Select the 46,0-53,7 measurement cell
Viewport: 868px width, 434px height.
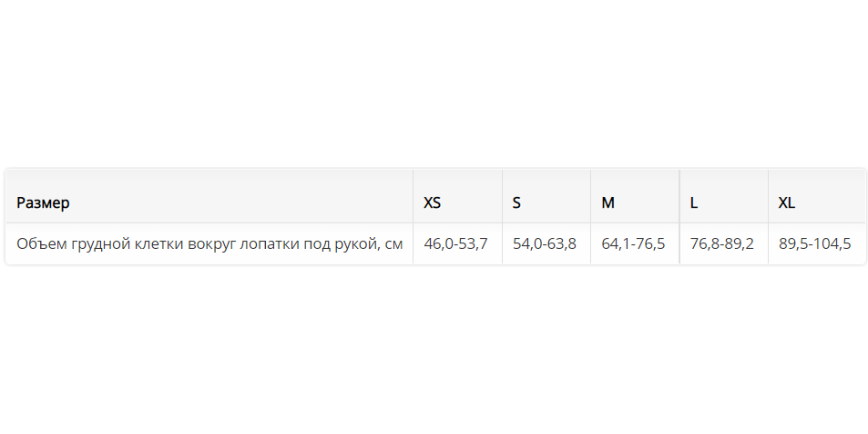(456, 243)
